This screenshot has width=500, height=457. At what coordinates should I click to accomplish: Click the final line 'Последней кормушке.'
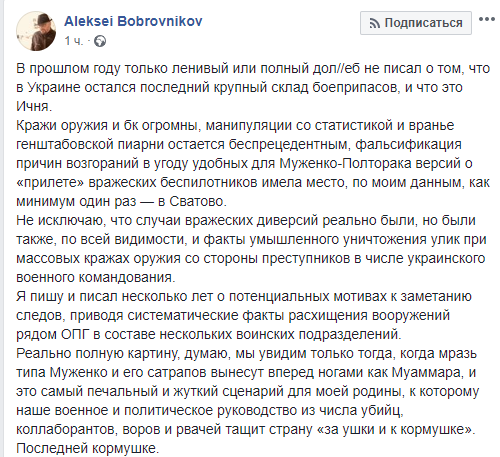(x=88, y=448)
